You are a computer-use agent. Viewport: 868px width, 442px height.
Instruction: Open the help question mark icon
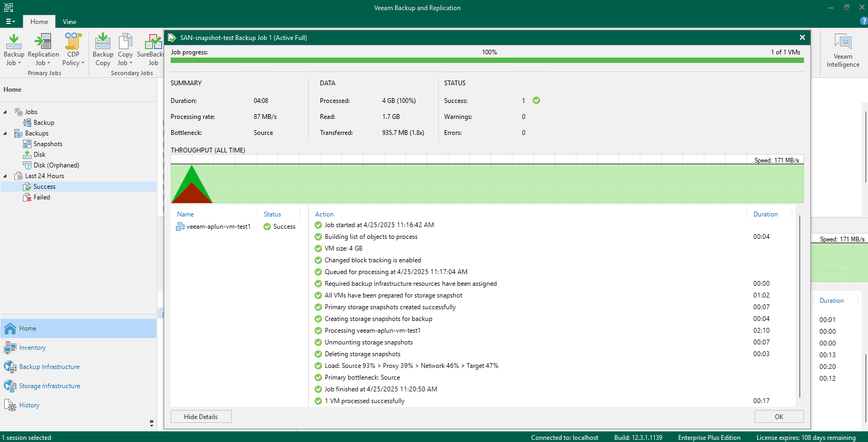coord(864,21)
